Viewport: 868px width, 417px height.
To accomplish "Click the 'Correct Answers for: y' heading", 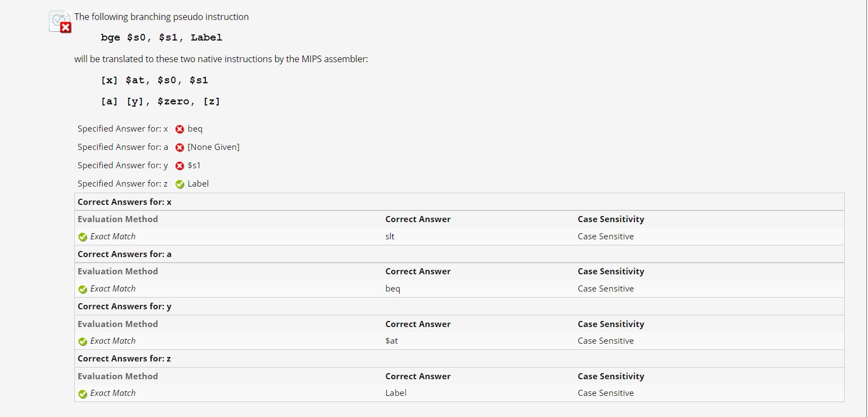I will (125, 307).
